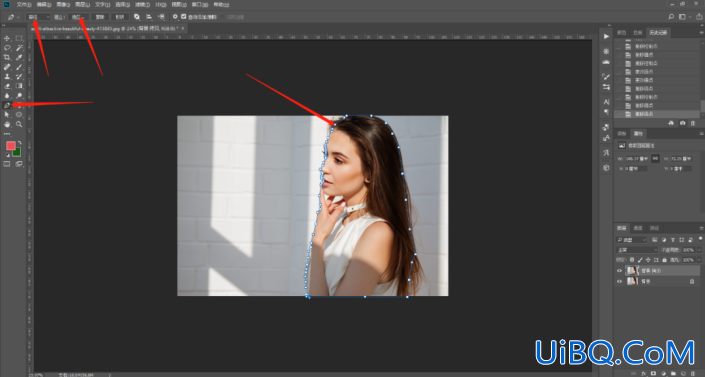
Task: Open the 文件 menu
Action: [x=23, y=4]
